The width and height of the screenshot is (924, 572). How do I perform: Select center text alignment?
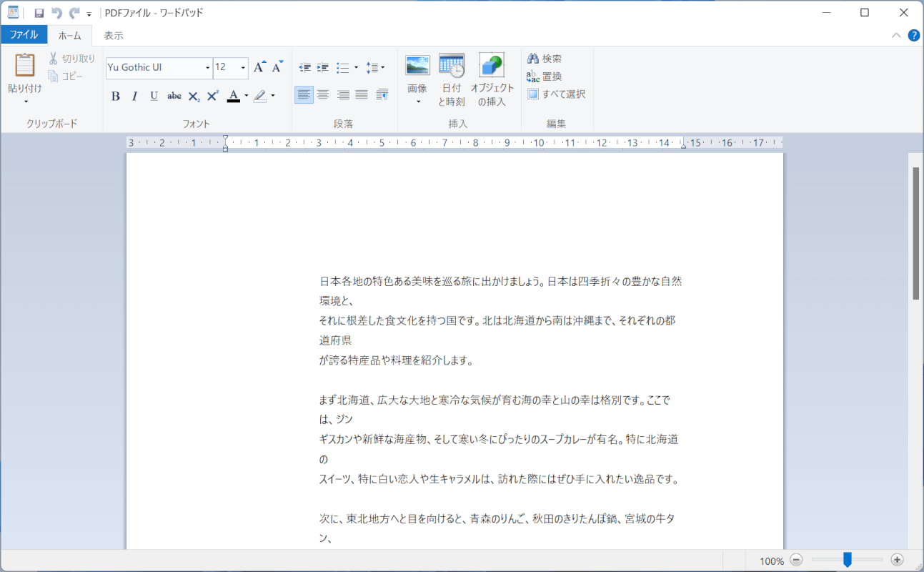coord(323,94)
